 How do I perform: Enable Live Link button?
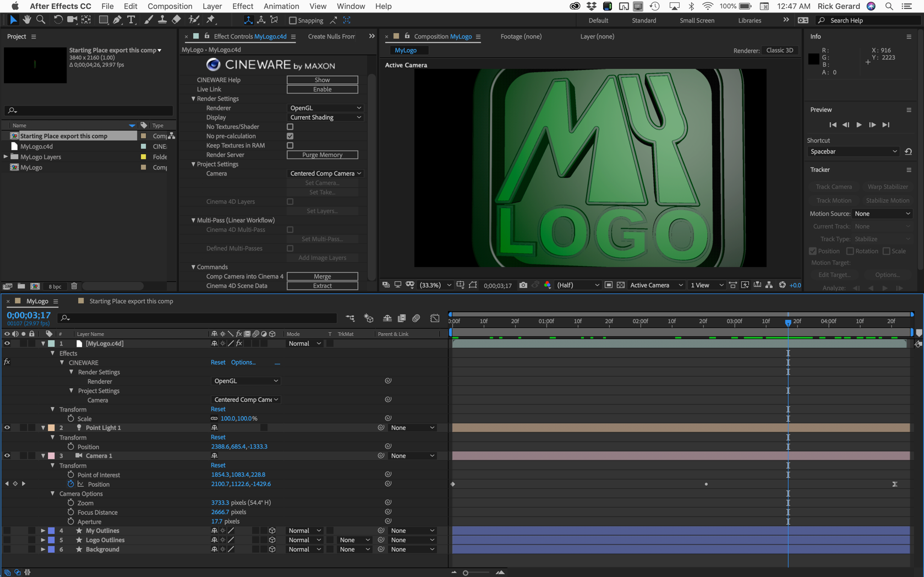322,89
